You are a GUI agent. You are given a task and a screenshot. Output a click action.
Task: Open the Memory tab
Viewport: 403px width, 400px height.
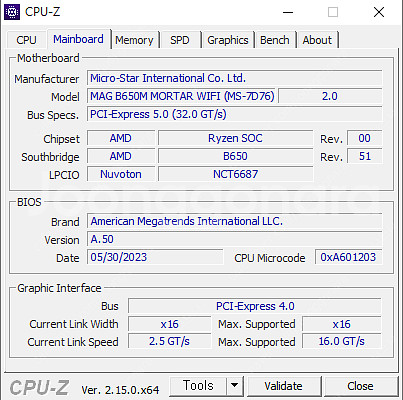[x=134, y=40]
